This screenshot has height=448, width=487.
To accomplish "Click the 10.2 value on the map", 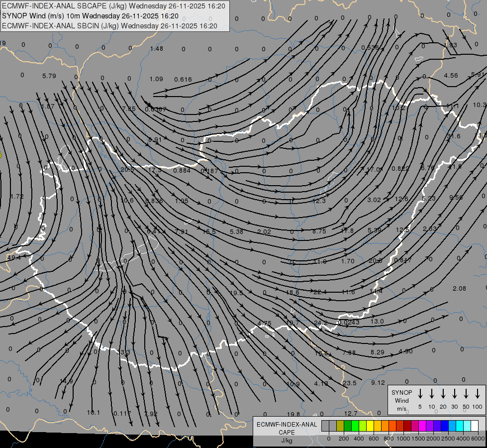I will click(x=398, y=108).
